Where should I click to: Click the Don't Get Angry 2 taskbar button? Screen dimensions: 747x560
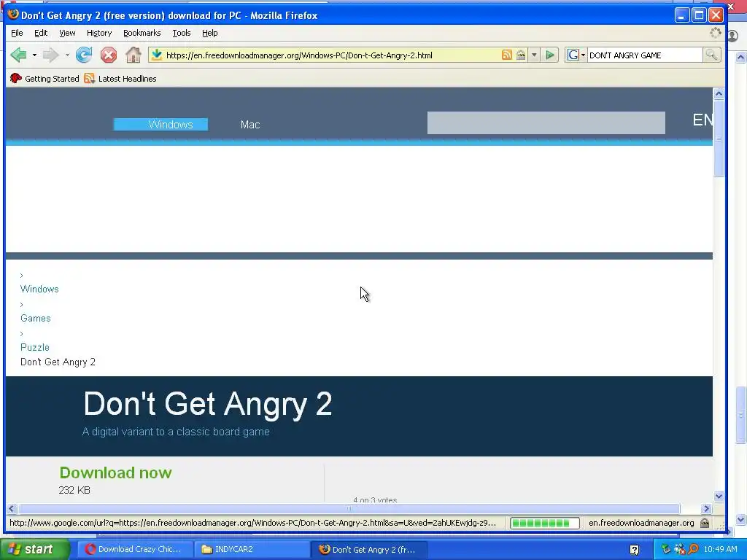[x=368, y=549]
